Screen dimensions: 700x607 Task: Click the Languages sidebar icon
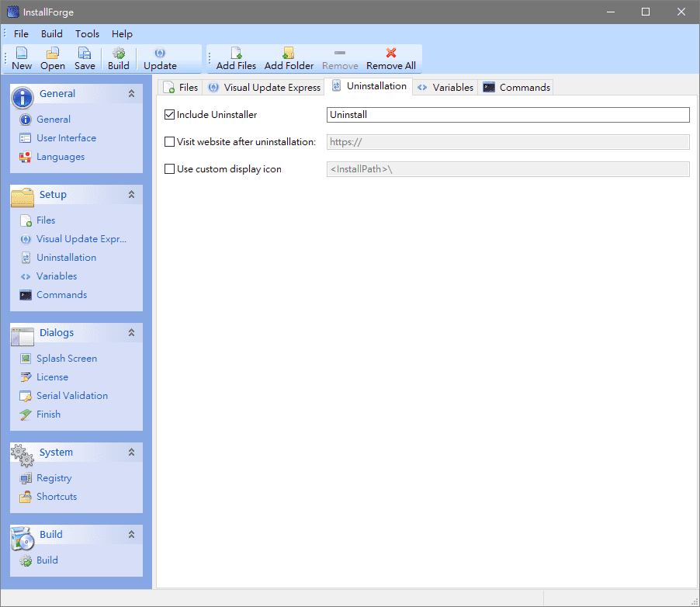[26, 157]
